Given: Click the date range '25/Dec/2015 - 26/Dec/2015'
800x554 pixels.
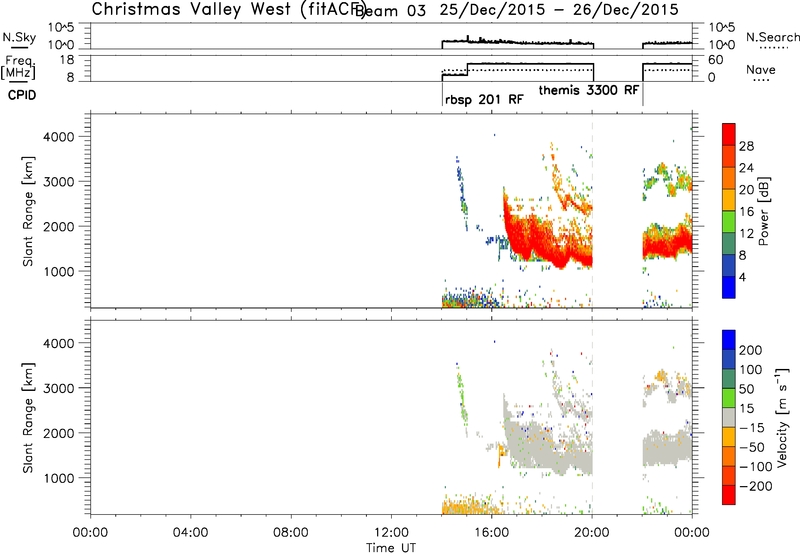Looking at the screenshot, I should click(x=559, y=10).
